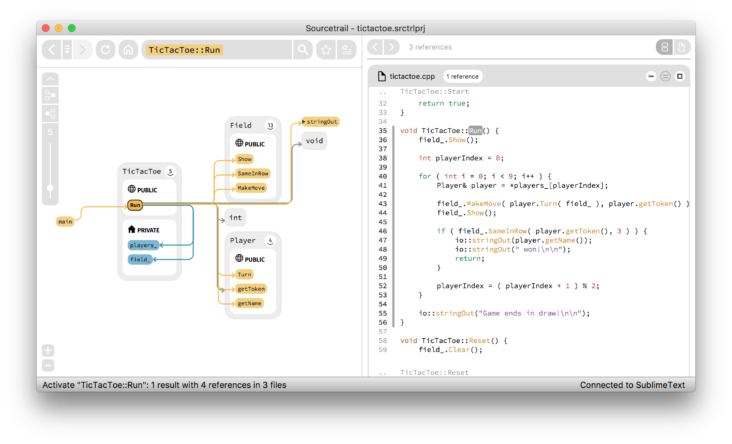Open the tictactoe.cpp file title
The image size is (732, 444).
(413, 76)
